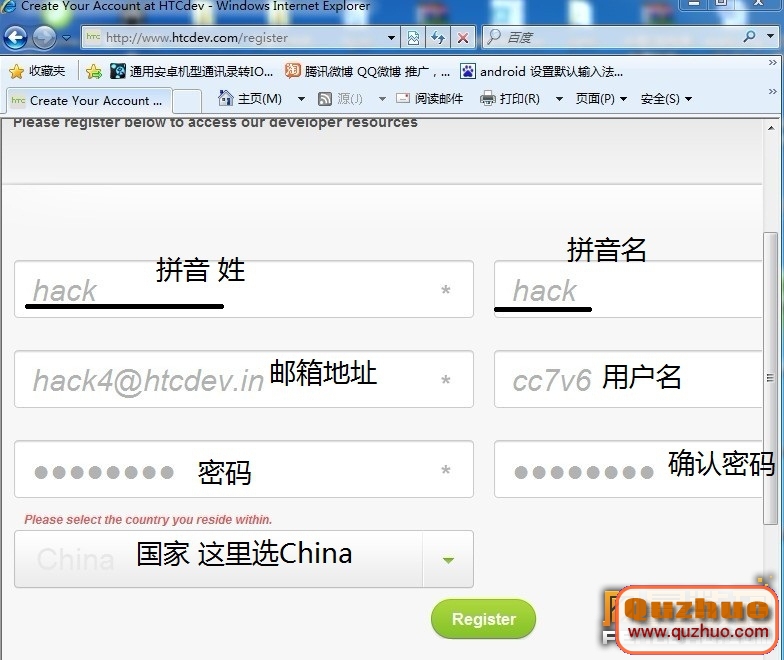Toggle Compatibility View icon in address bar
This screenshot has width=784, height=660.
tap(414, 38)
